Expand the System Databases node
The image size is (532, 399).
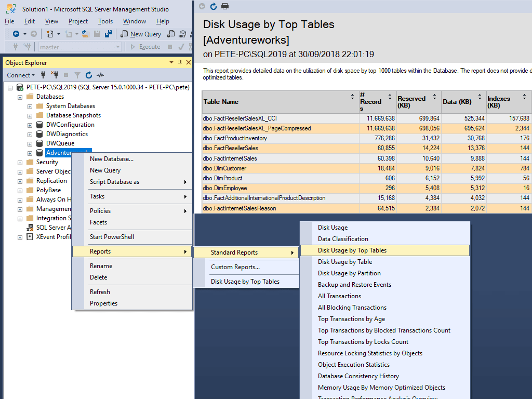[x=30, y=105]
